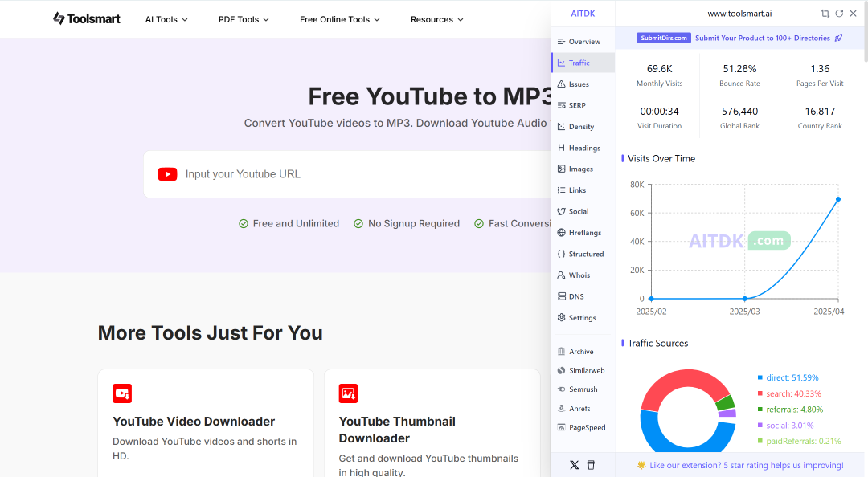Toggle the referrals: 4.80% legend entry
Image resolution: width=868 pixels, height=477 pixels.
tap(790, 410)
